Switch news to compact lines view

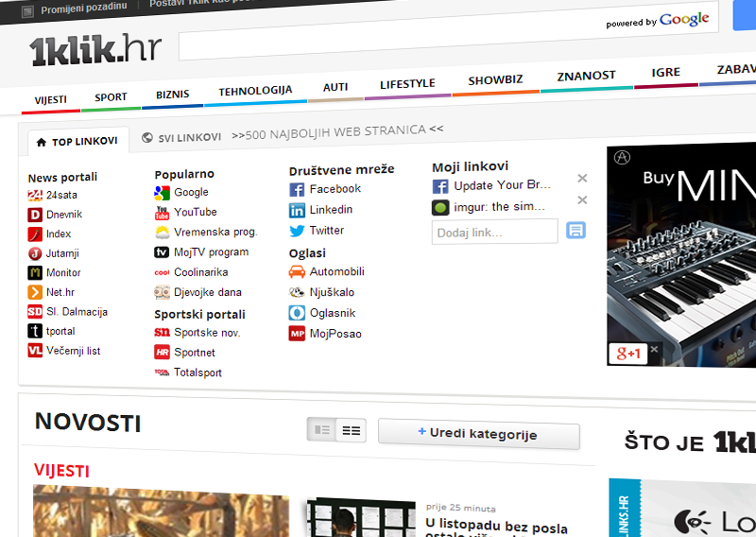(352, 430)
